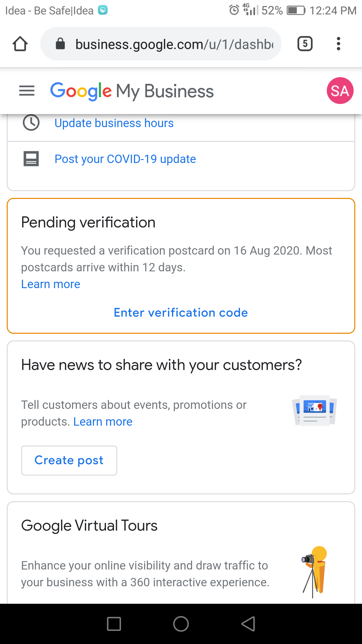
Task: Open the Chrome three-dot overflow menu
Action: [x=339, y=44]
